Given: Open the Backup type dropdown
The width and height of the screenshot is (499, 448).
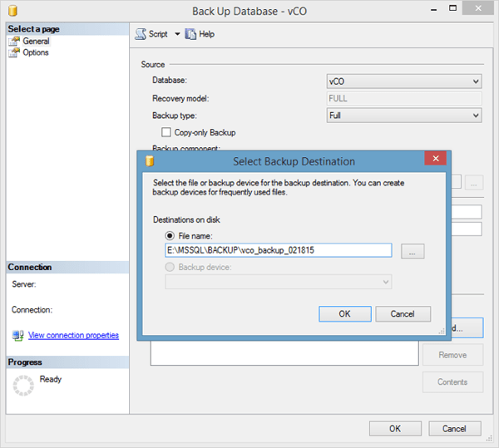Looking at the screenshot, I should (404, 116).
